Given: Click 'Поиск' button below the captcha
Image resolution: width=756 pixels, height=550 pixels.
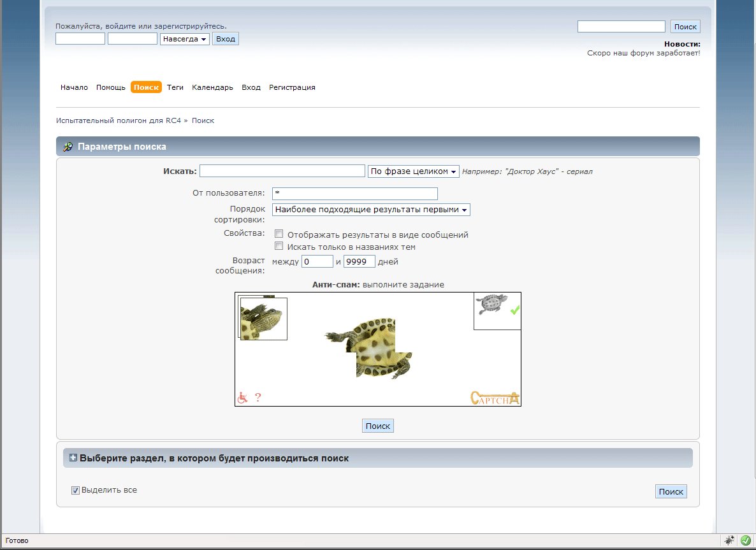Looking at the screenshot, I should coord(378,426).
